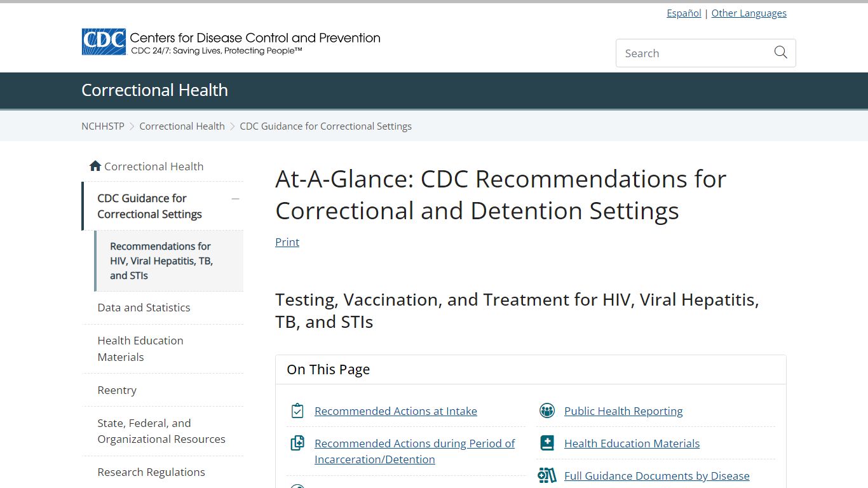Go to NCHHSTP in the breadcrumb
Viewport: 868px width, 488px height.
click(x=103, y=126)
